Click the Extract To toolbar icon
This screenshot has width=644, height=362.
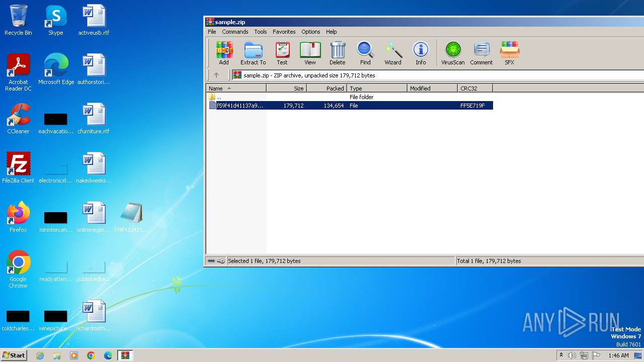(x=253, y=53)
